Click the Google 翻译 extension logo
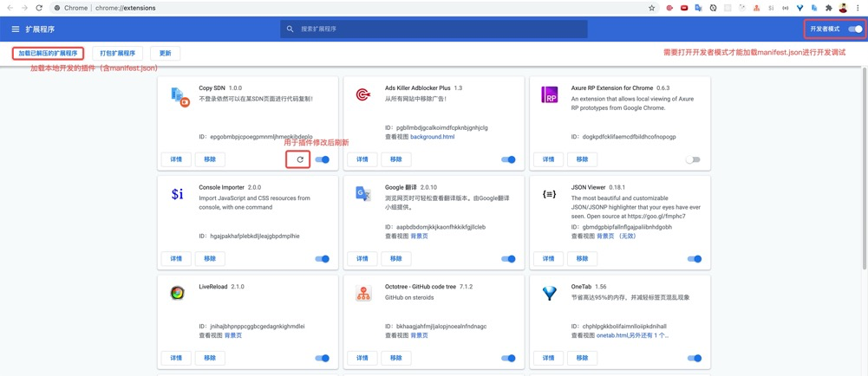Viewport: 868px width, 376px height. [x=363, y=193]
